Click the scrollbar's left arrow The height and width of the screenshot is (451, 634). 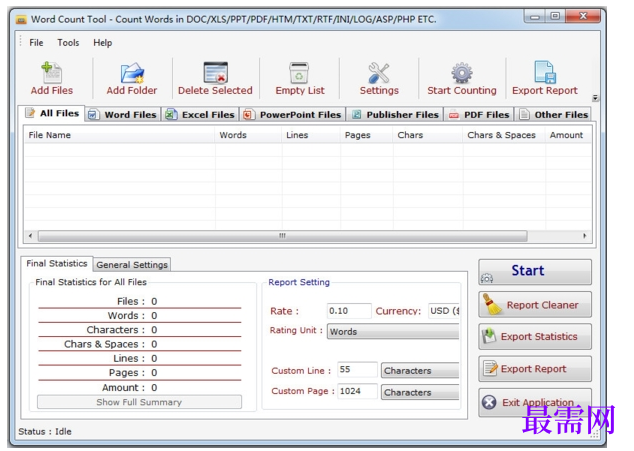tap(30, 236)
